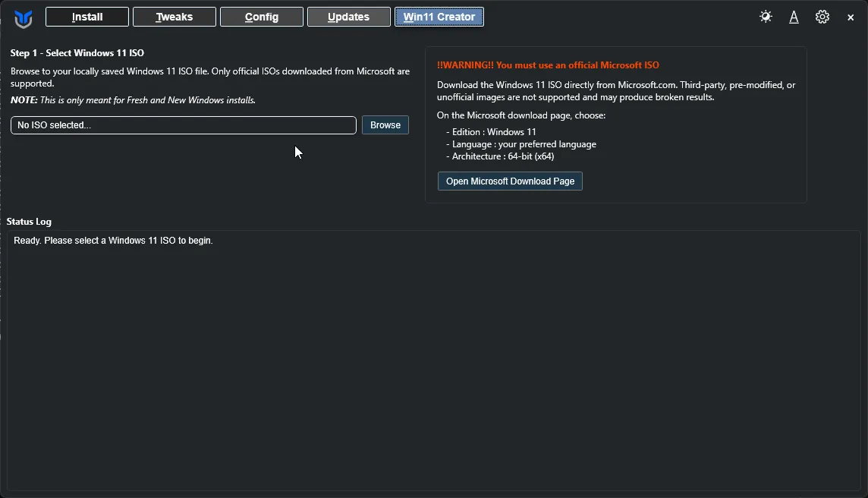Click the "Step 1 - Select Windows 11 ISO" heading
Screen dimensions: 868x498
[77, 53]
